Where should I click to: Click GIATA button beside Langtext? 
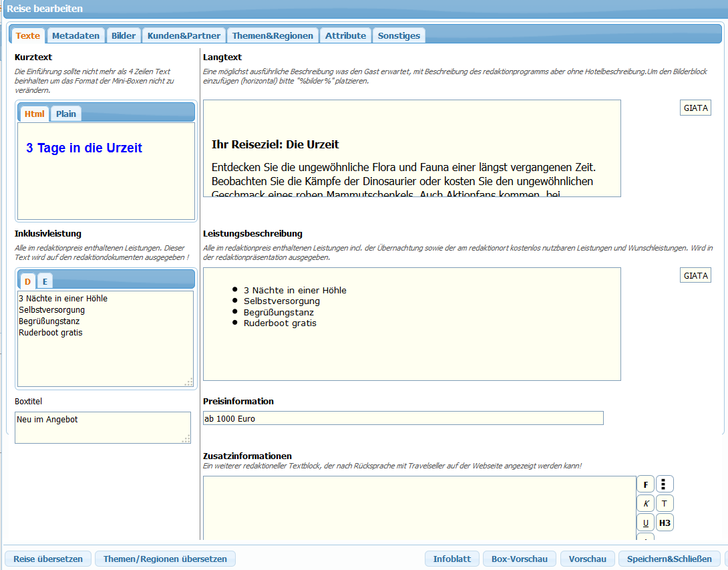click(x=695, y=108)
